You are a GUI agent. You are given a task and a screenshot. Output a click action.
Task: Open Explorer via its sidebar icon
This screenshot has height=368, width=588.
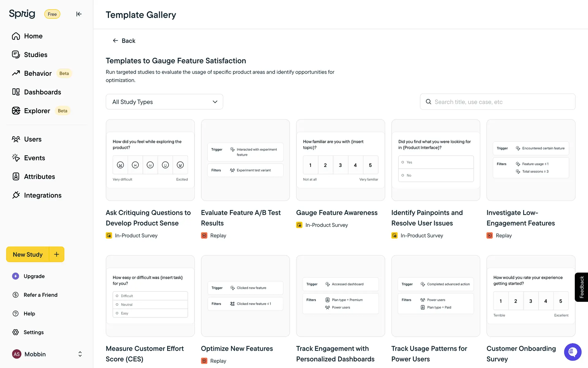(x=16, y=111)
